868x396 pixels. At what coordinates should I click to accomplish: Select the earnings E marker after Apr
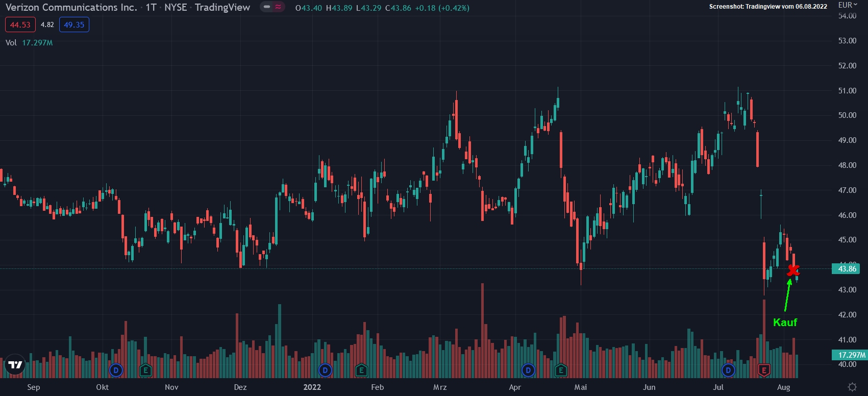561,370
